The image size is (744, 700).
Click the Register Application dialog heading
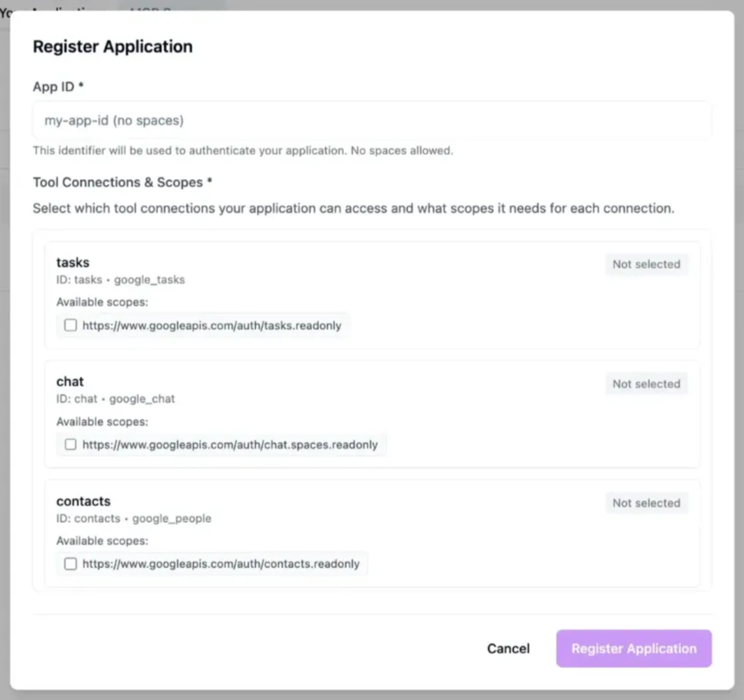(113, 47)
